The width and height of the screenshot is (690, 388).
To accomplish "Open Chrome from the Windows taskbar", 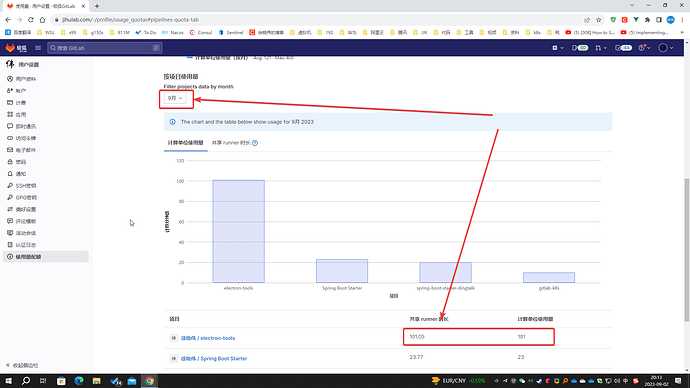I will [x=150, y=381].
